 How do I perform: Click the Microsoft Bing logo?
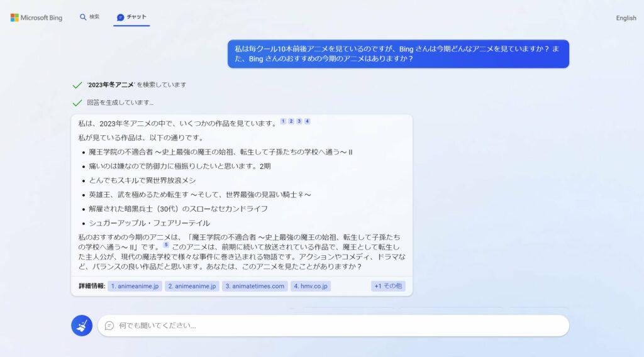pos(36,18)
